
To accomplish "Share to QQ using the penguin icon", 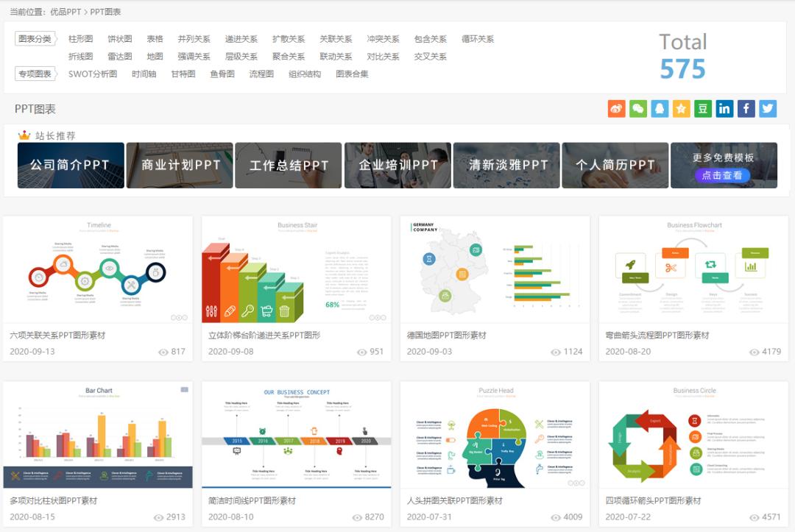I will (x=659, y=108).
